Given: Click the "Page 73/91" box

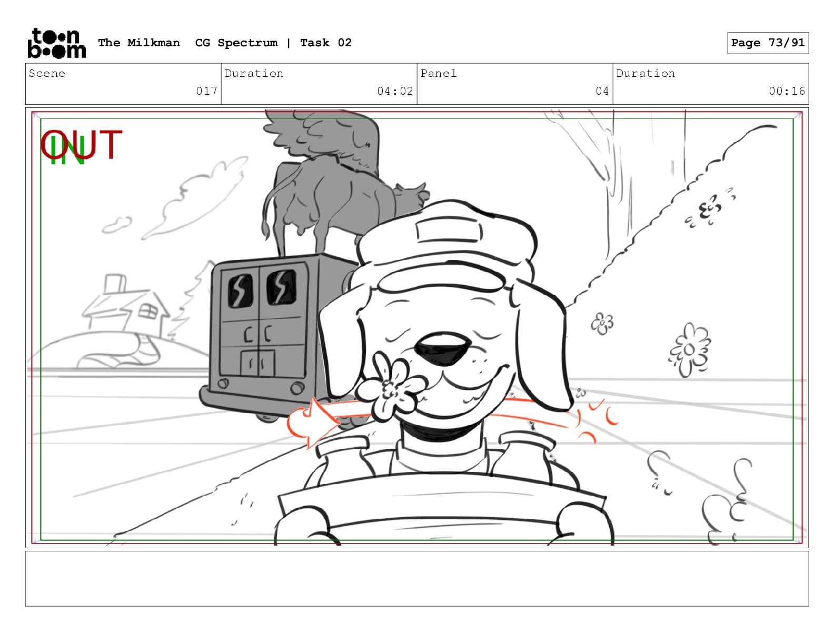Looking at the screenshot, I should (x=768, y=43).
